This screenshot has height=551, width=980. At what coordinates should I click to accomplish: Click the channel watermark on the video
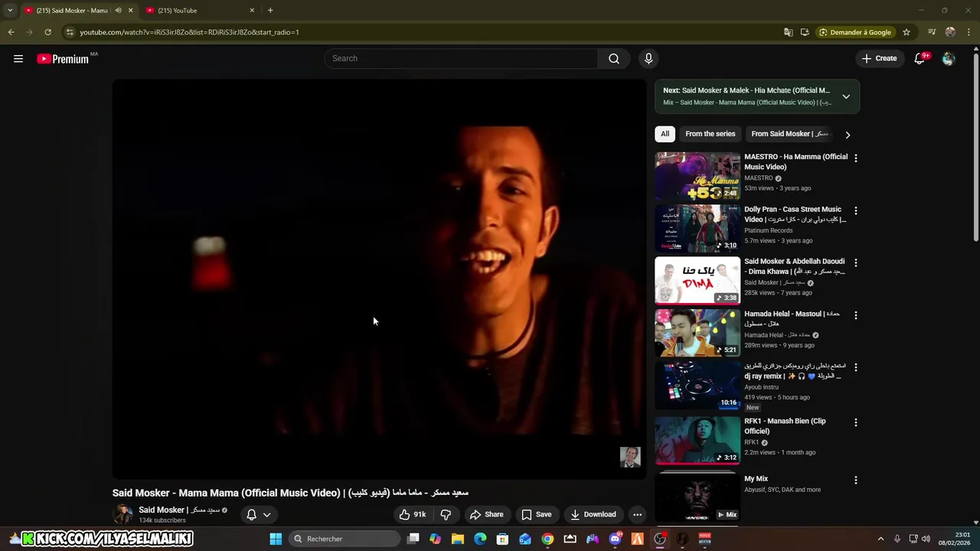630,457
